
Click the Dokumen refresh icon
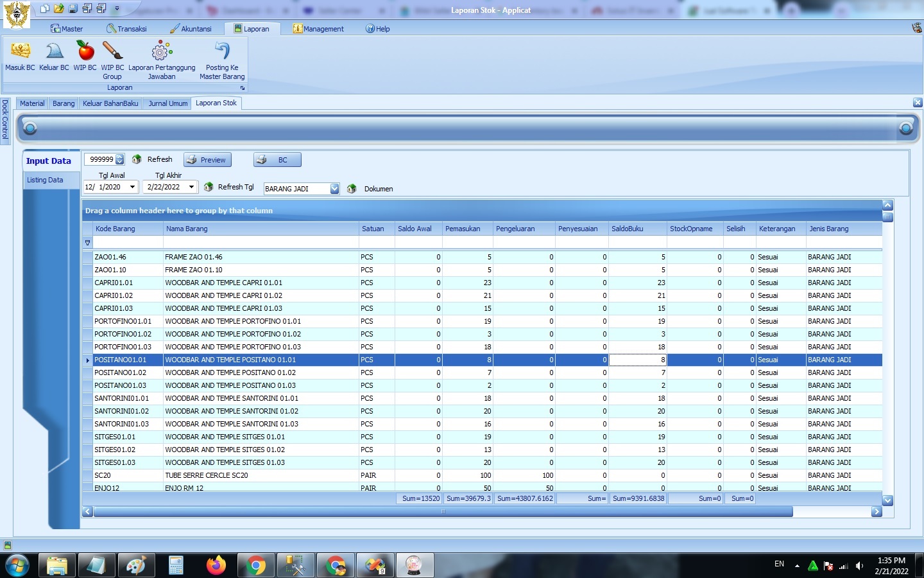(x=352, y=189)
